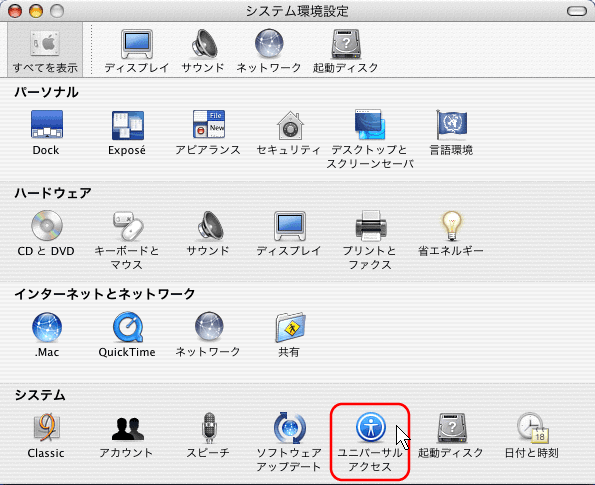The width and height of the screenshot is (595, 485).
Task: Open the アピアランス (Appearance) pane
Action: (208, 124)
